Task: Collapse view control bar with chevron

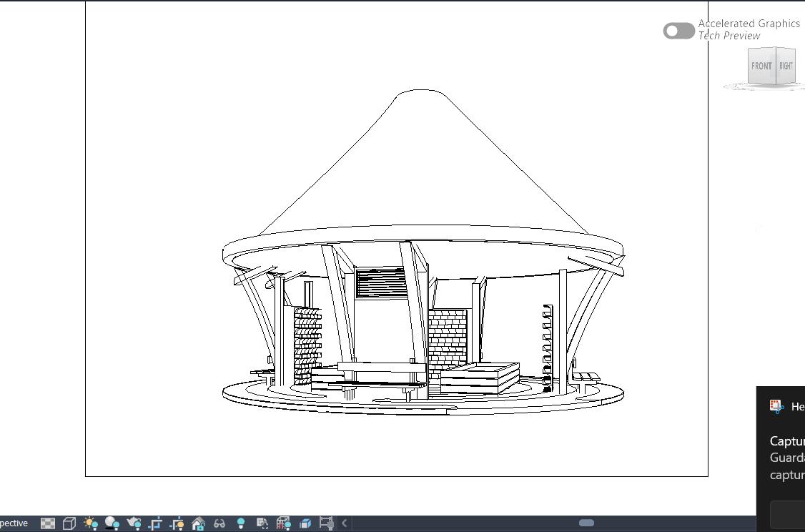Action: point(345,523)
